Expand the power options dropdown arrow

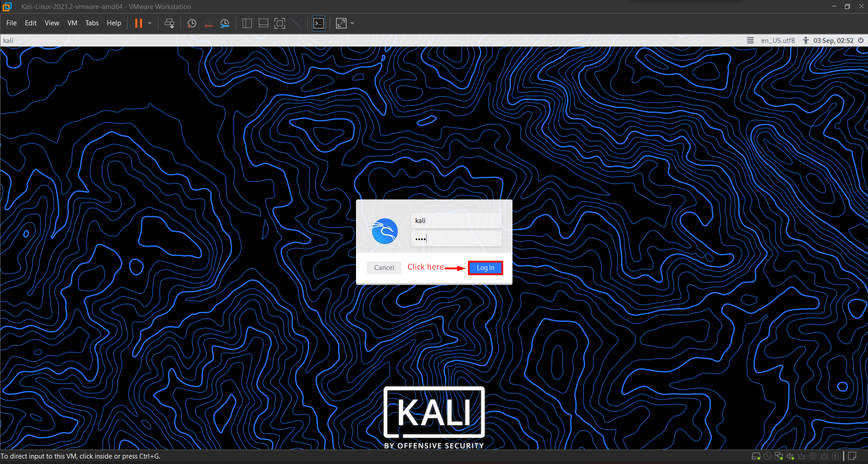(x=150, y=24)
